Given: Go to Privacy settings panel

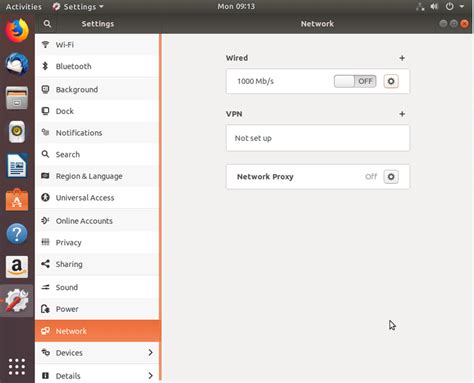Looking at the screenshot, I should (x=97, y=242).
